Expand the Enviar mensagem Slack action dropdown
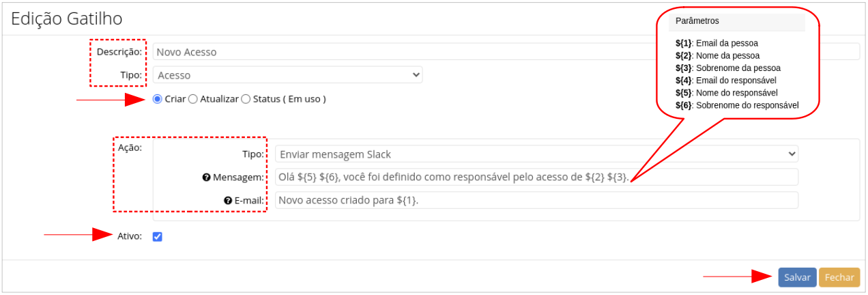868x295 pixels. [x=536, y=154]
